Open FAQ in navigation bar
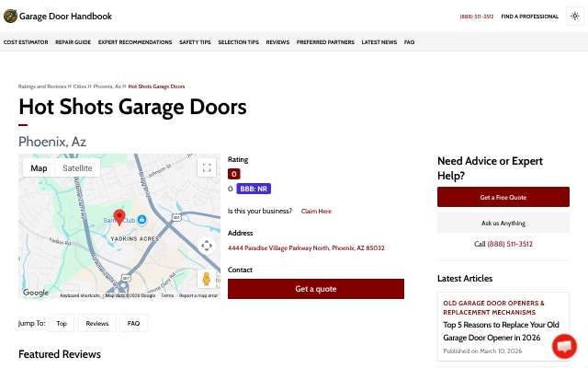The height and width of the screenshot is (368, 588). [409, 42]
